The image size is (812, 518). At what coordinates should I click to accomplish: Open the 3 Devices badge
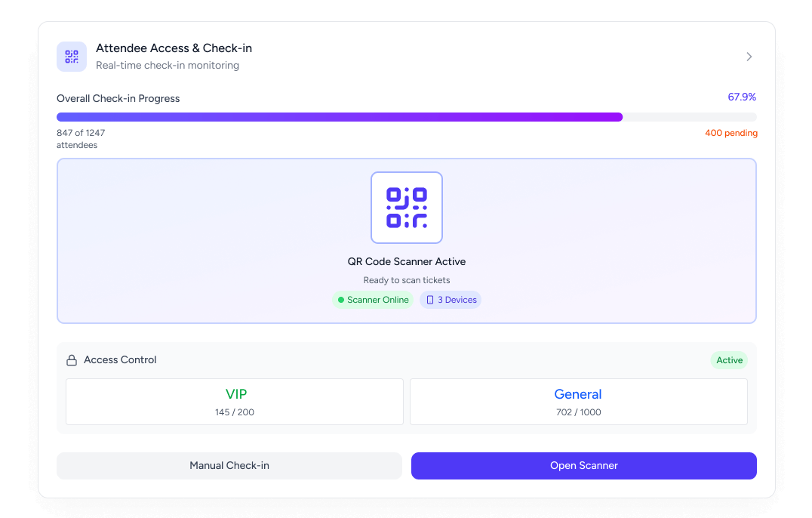(x=451, y=300)
